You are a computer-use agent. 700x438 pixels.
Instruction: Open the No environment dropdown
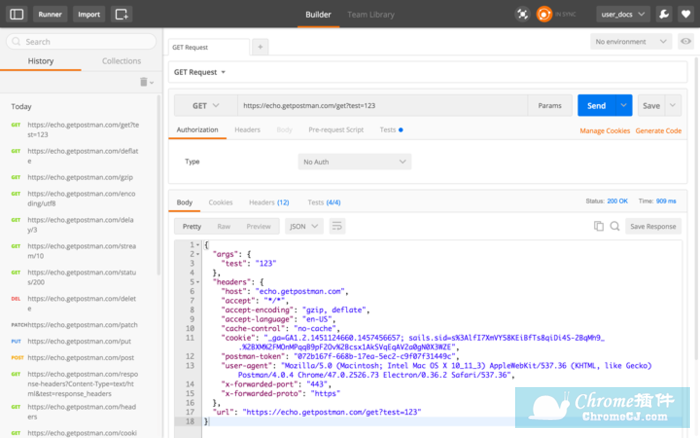click(x=631, y=42)
